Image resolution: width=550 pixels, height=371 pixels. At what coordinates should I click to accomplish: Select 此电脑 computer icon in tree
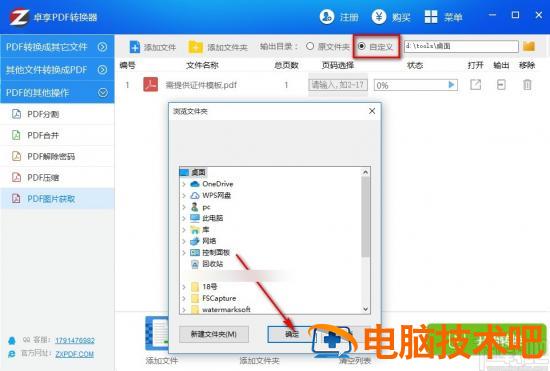pyautogui.click(x=195, y=218)
